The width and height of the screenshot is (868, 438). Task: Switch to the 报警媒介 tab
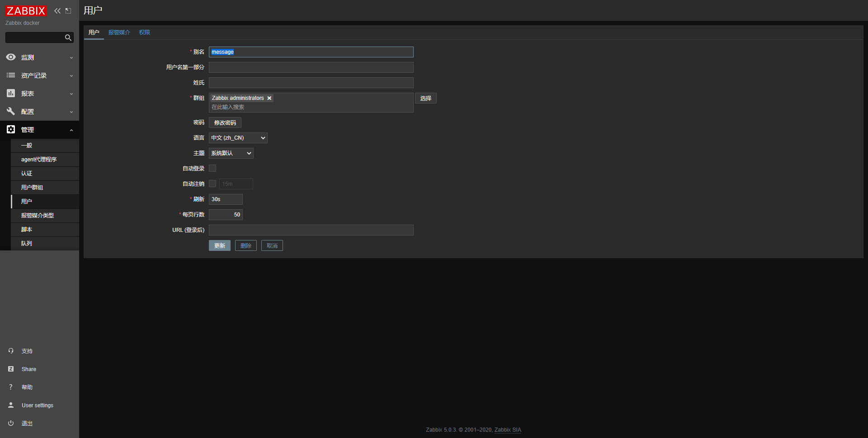coord(119,33)
